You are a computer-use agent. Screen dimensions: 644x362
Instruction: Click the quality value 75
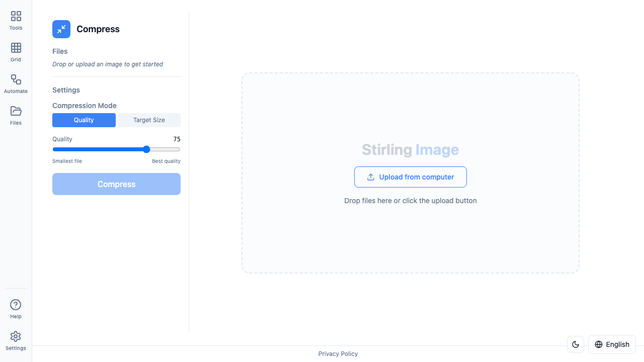point(177,139)
